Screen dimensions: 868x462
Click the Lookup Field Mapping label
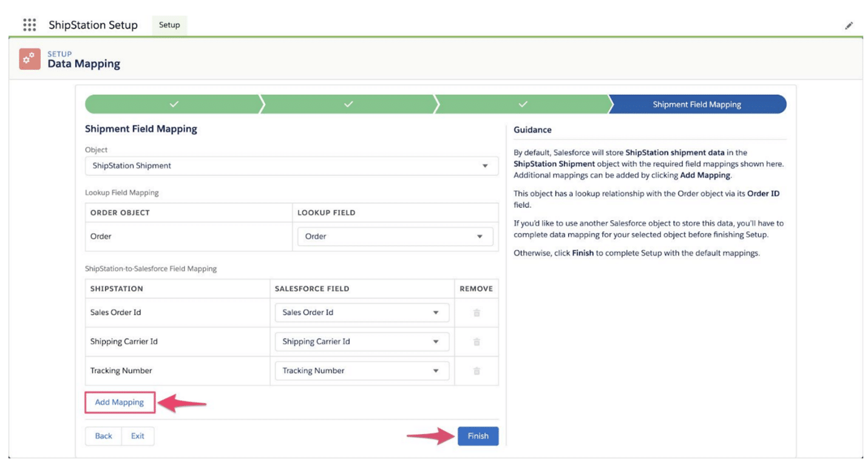point(122,192)
